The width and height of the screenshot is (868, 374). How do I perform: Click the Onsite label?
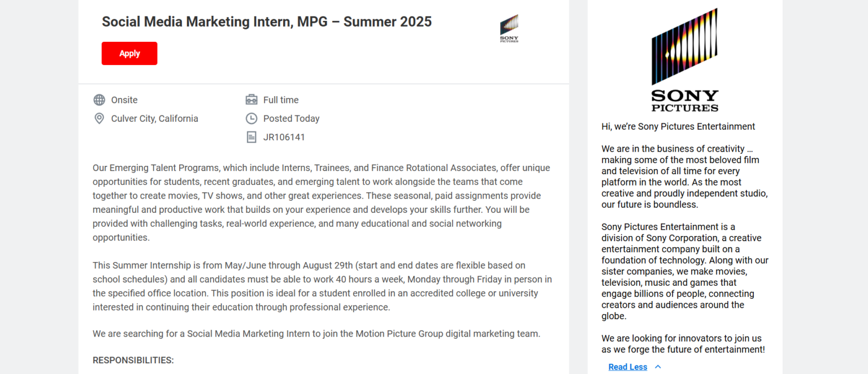pyautogui.click(x=124, y=100)
